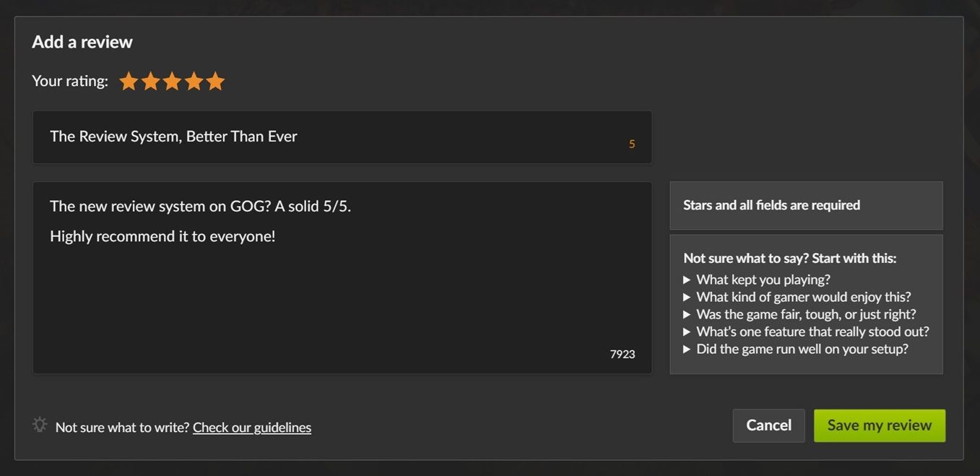Click the 'Add a review' heading
The height and width of the screenshot is (476, 980).
(82, 42)
